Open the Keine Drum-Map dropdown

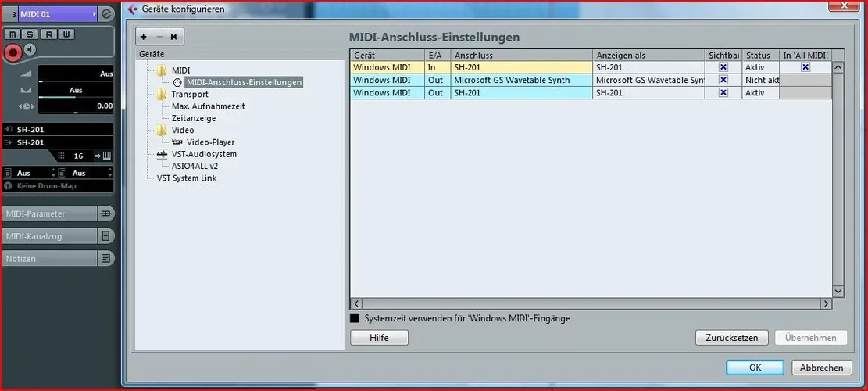[x=58, y=186]
